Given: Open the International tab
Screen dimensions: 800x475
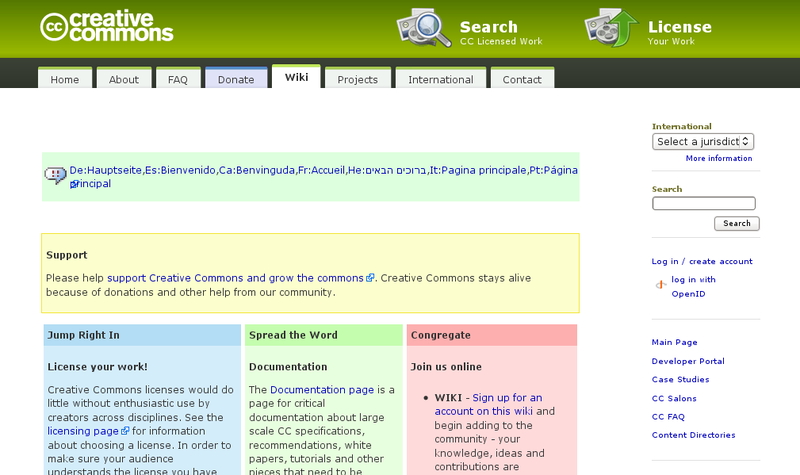Looking at the screenshot, I should click(440, 79).
